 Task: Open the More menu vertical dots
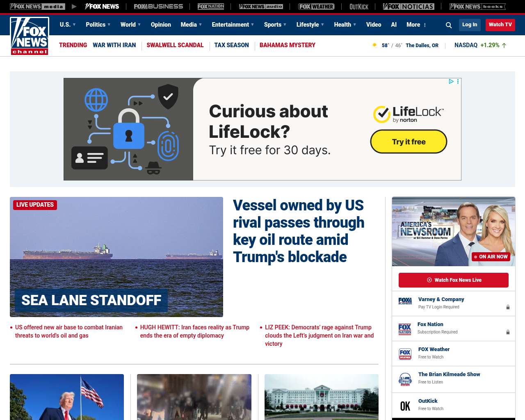click(x=425, y=25)
